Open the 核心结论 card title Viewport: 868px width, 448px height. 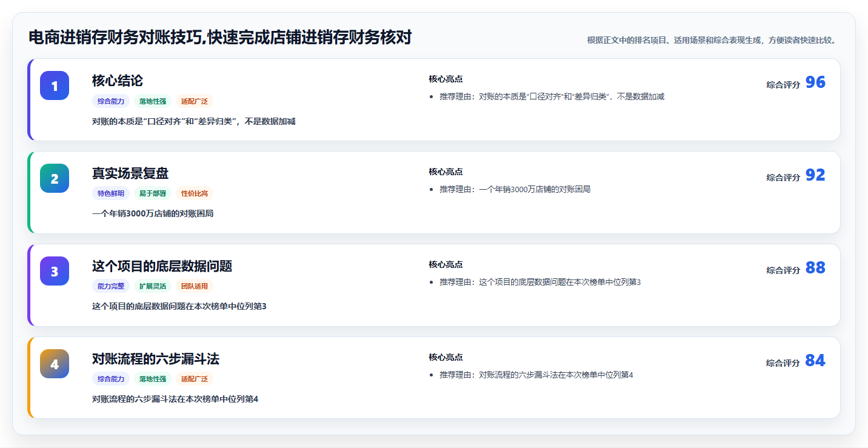(x=118, y=81)
